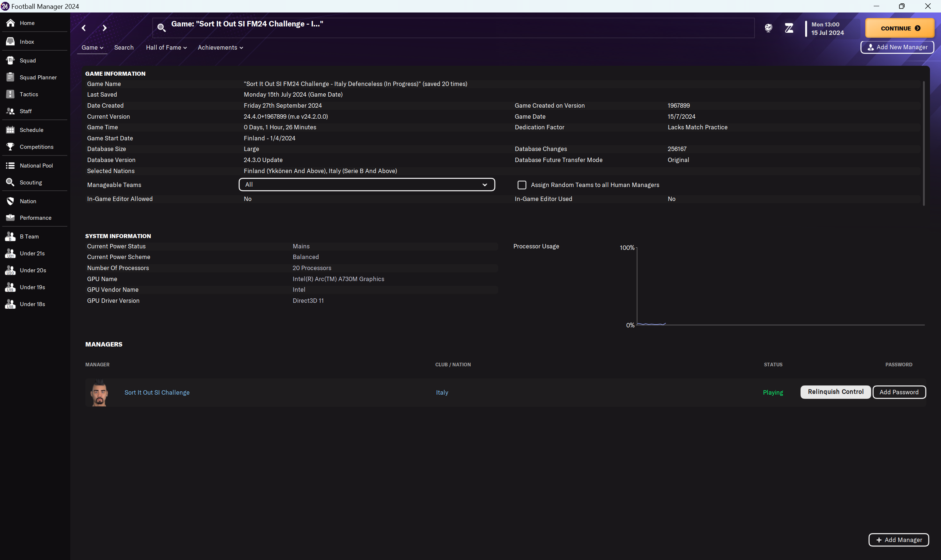
Task: Click the green Playing status text
Action: point(773,392)
